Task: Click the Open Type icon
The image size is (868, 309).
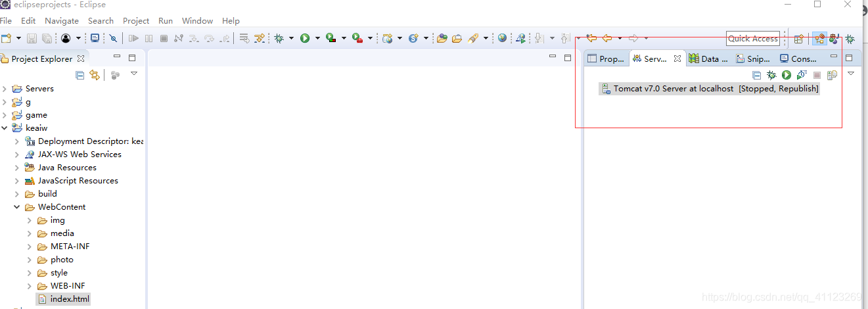Action: coord(442,38)
